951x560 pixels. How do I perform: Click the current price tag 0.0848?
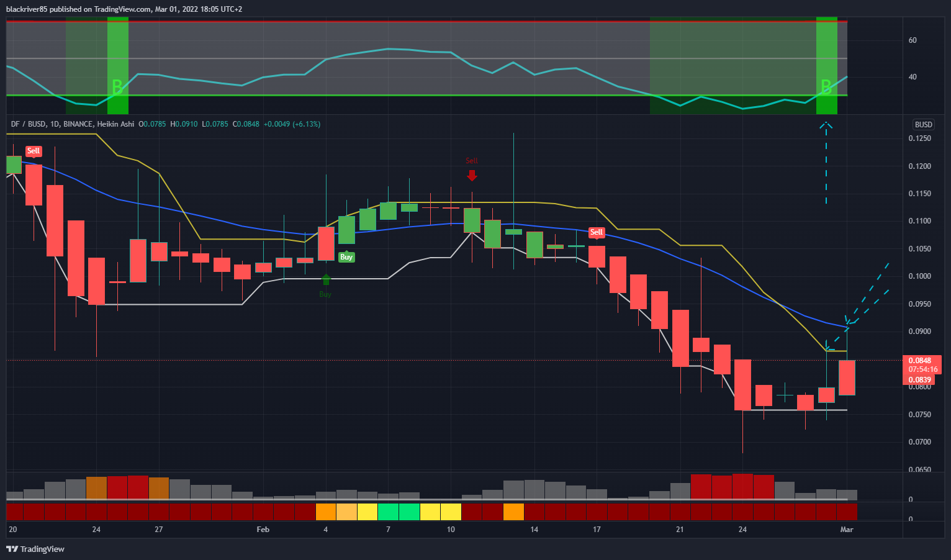point(920,360)
